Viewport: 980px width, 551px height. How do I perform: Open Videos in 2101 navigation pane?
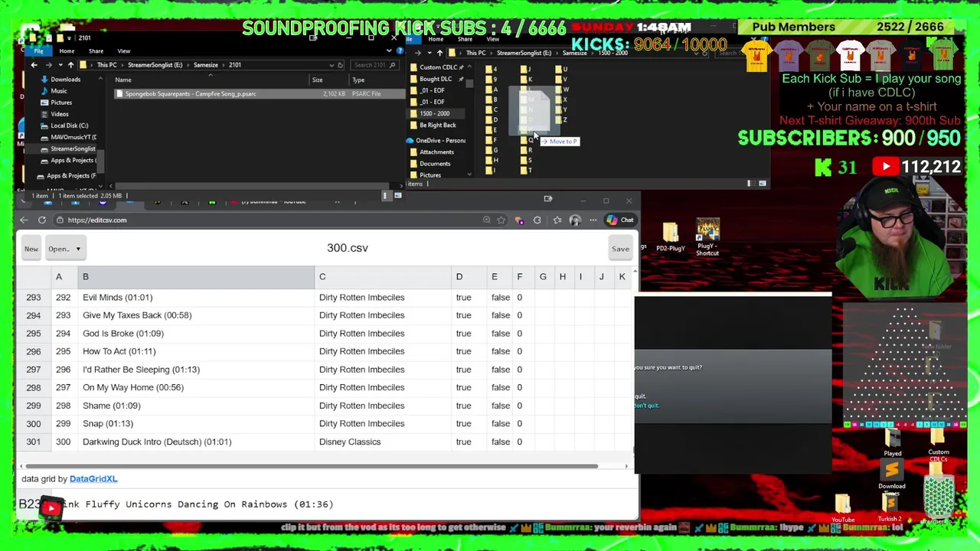pyautogui.click(x=60, y=114)
